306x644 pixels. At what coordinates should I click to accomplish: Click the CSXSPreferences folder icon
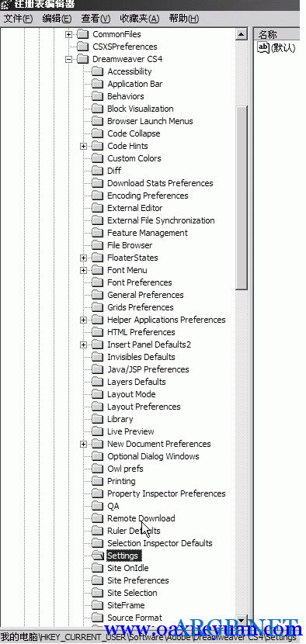[x=82, y=47]
